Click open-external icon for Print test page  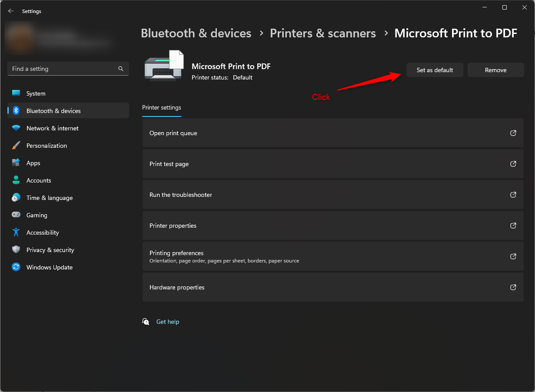click(x=513, y=164)
